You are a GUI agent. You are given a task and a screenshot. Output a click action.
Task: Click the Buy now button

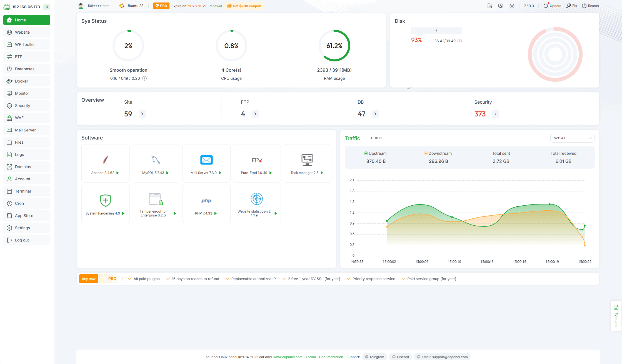point(89,279)
